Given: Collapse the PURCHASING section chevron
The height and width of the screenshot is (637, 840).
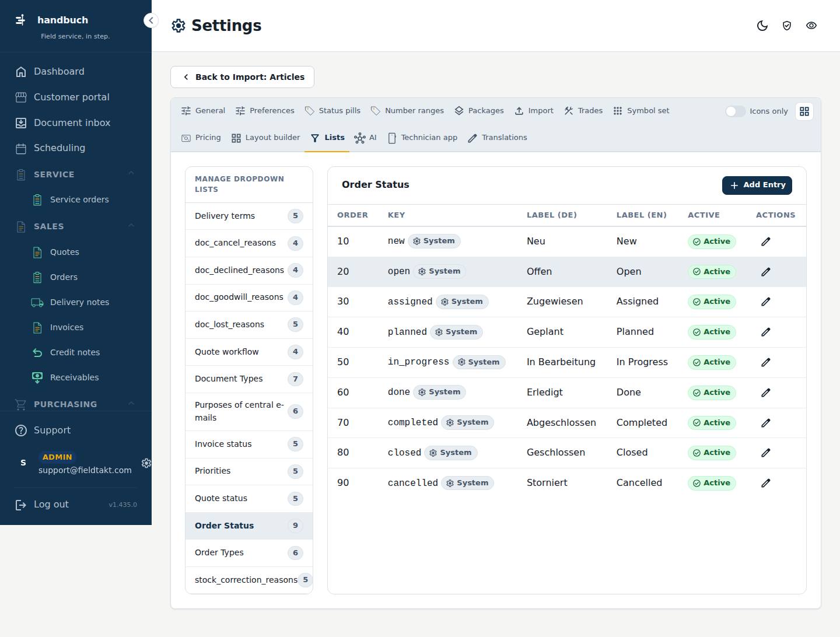Looking at the screenshot, I should point(131,404).
